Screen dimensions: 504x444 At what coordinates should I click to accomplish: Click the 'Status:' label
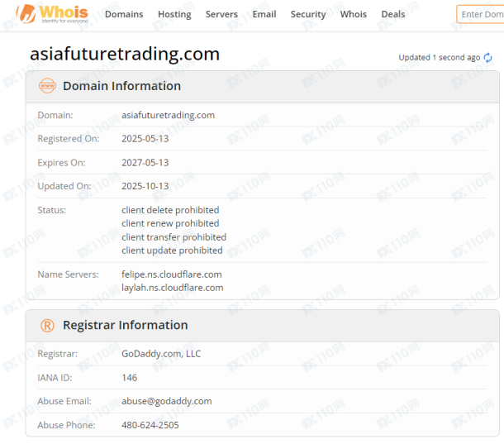(x=52, y=210)
